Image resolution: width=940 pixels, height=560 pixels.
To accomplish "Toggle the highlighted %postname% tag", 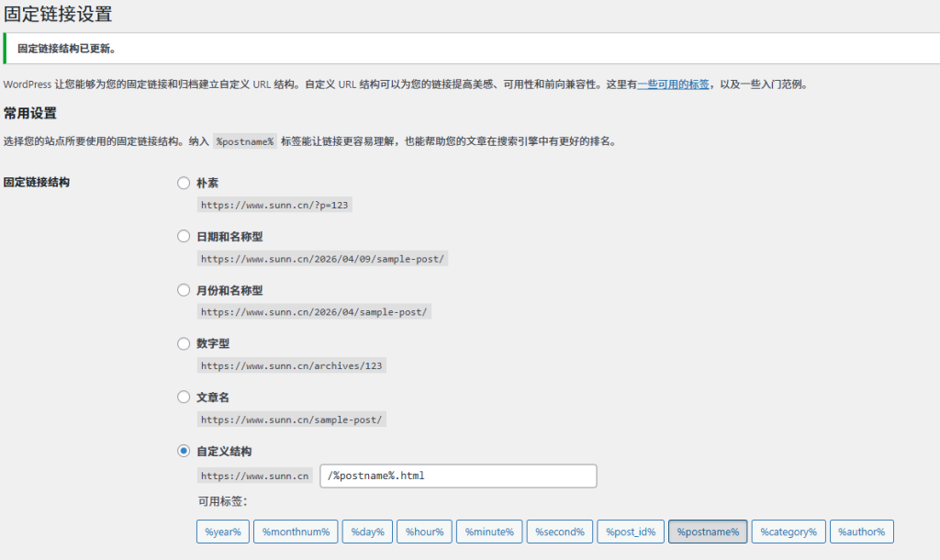I will point(708,531).
